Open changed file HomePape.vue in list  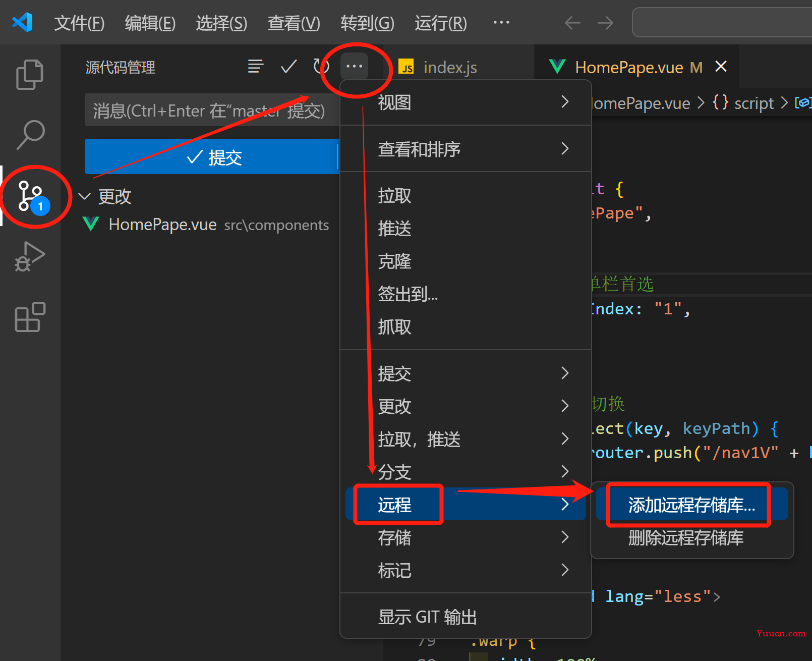(207, 225)
